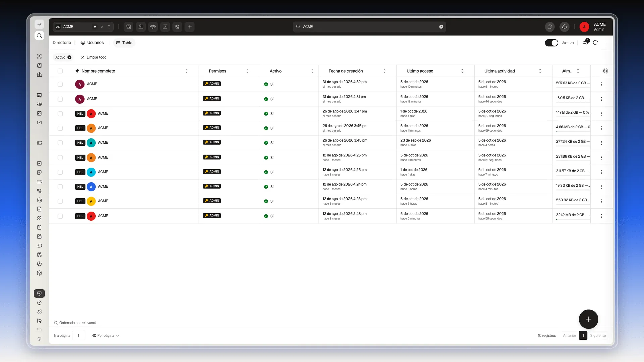Open the filter icon with badge 1
644x362 pixels.
tap(586, 42)
